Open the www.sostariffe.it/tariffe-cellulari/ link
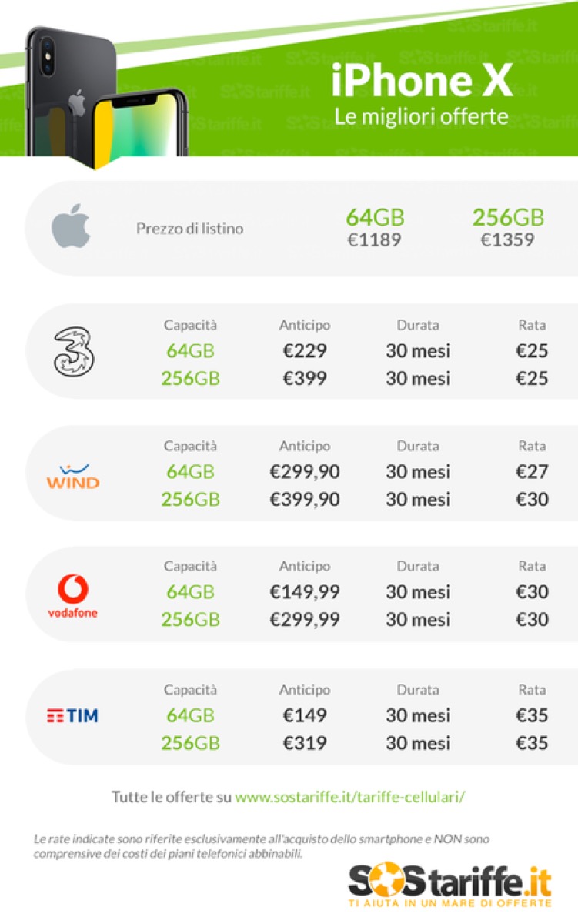578x924 pixels. point(349,797)
